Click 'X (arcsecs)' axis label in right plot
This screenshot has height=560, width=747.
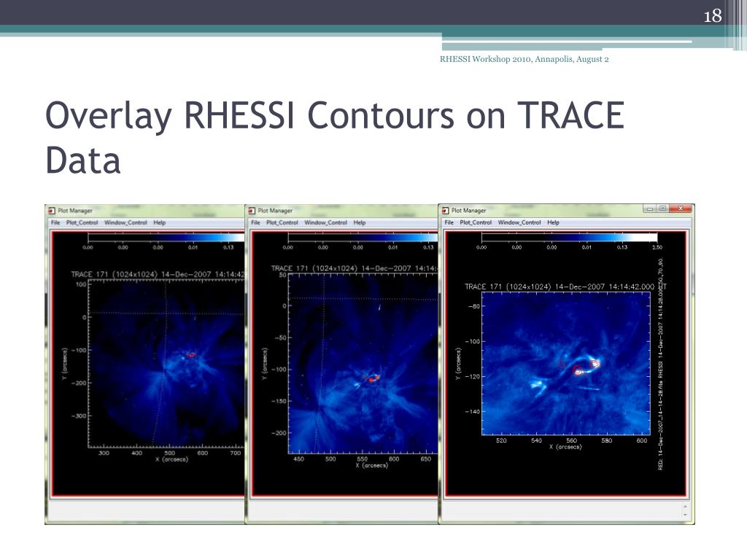[565, 447]
